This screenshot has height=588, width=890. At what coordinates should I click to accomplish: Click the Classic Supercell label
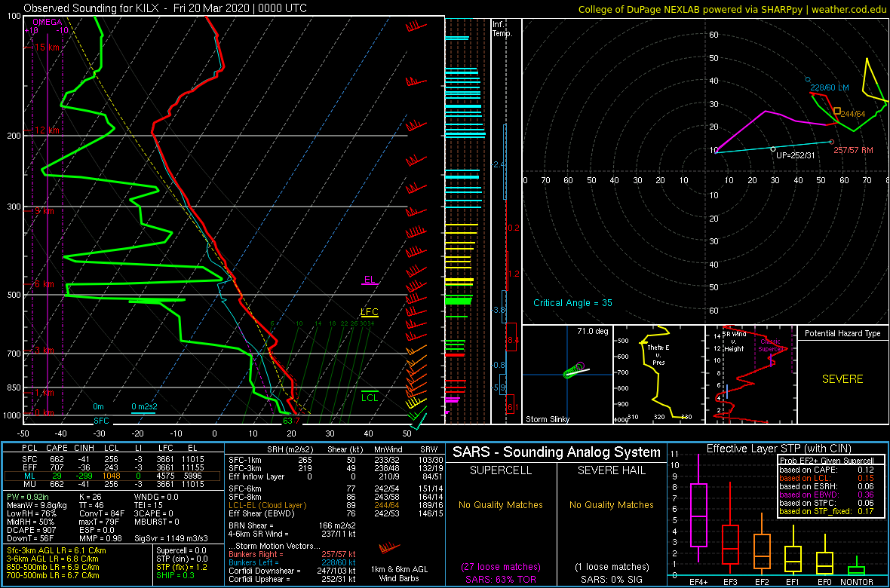pyautogui.click(x=772, y=346)
